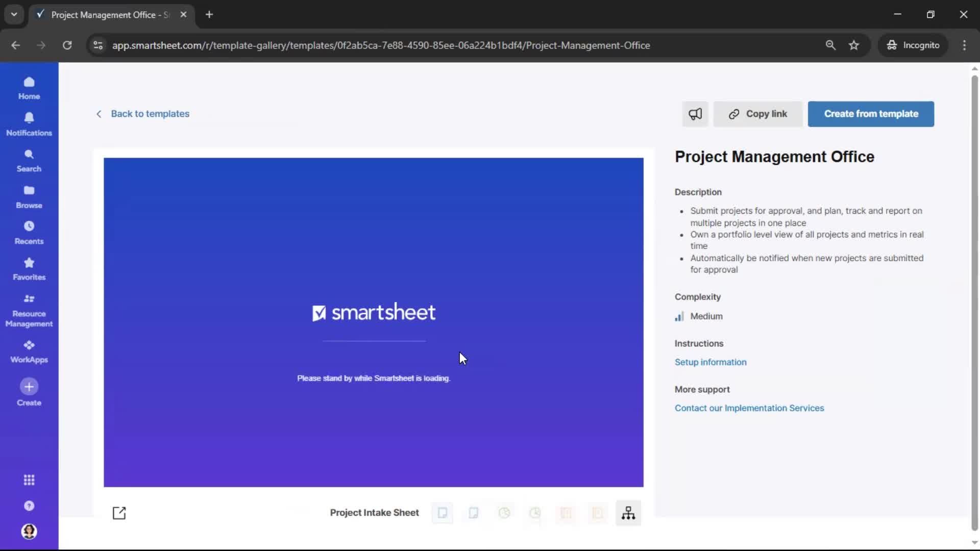Open Home from the sidebar
This screenshot has height=551, width=980.
[29, 88]
